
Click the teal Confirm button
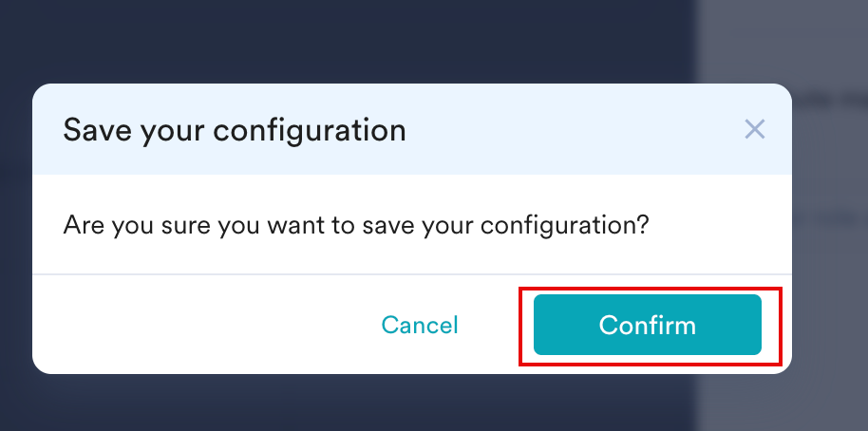pyautogui.click(x=647, y=326)
